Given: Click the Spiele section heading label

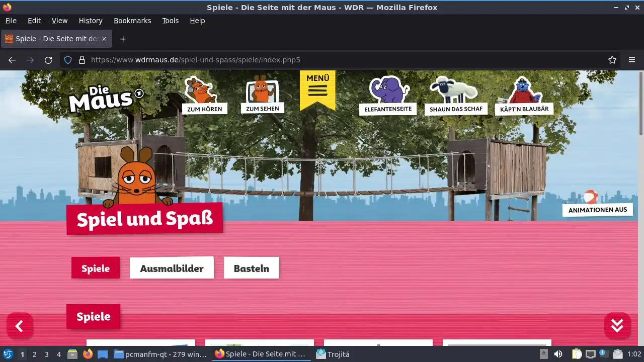Looking at the screenshot, I should pyautogui.click(x=93, y=316).
